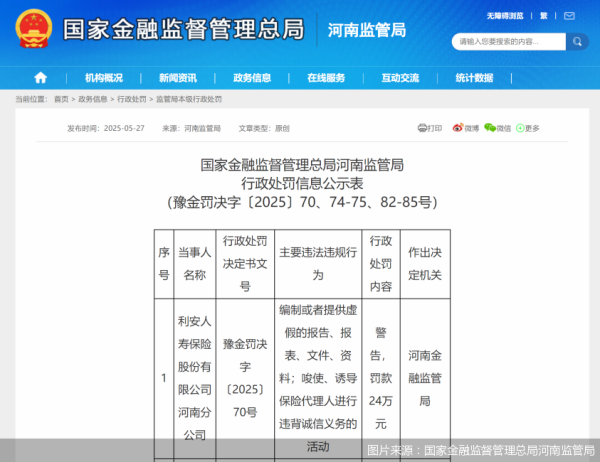Viewport: 600px width, 462px height.
Task: Click the search magnifier button
Action: click(577, 41)
